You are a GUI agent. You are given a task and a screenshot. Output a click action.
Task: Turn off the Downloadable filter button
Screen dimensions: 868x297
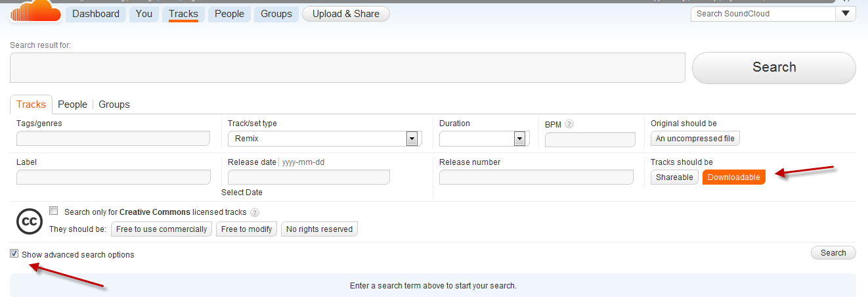point(734,177)
